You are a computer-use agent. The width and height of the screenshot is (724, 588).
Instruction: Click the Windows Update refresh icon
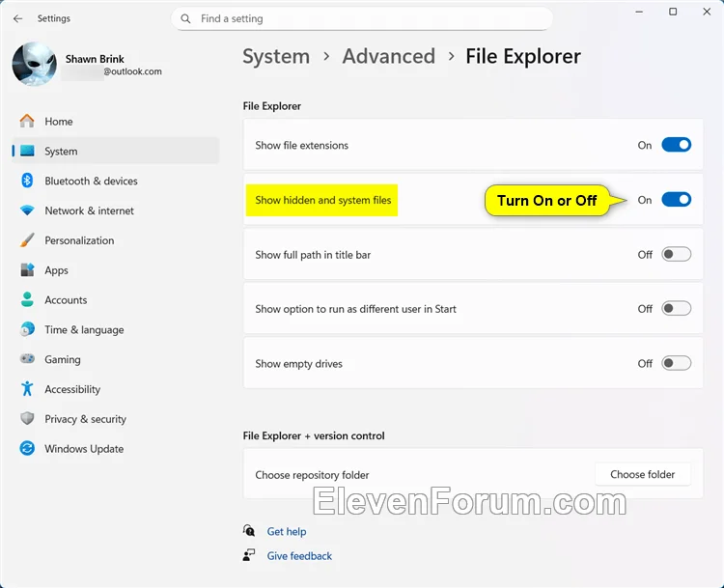pos(27,449)
